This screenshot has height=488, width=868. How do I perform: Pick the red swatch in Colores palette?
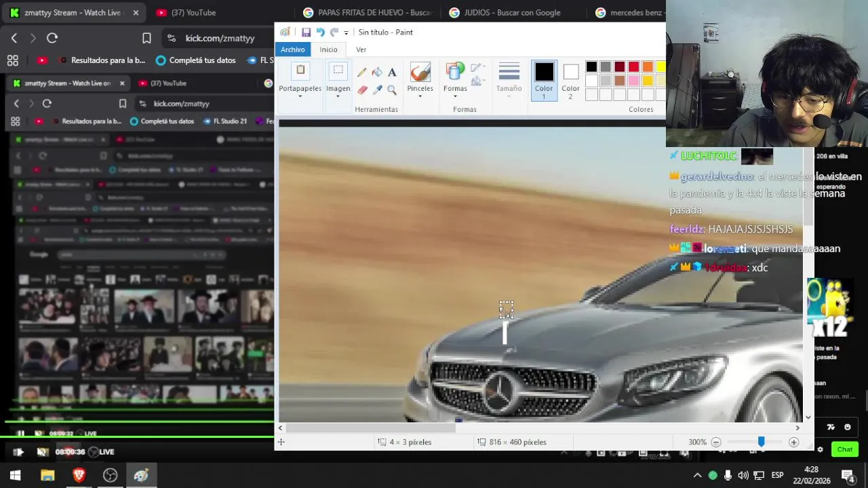[633, 66]
